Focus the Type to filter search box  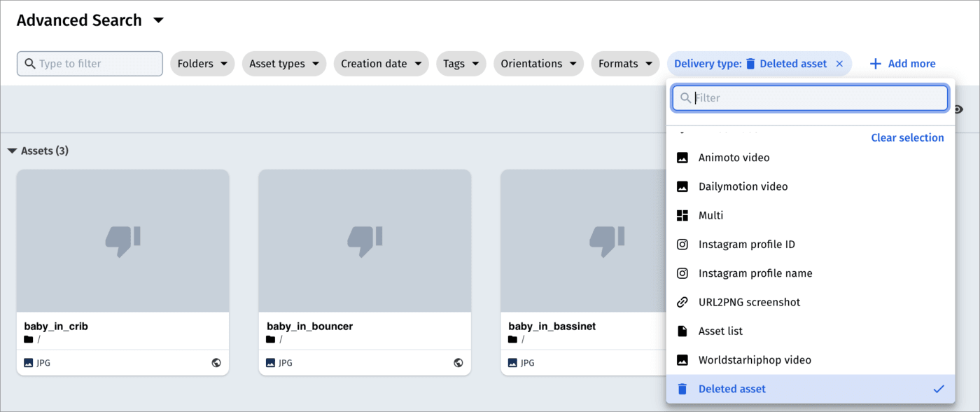click(90, 64)
